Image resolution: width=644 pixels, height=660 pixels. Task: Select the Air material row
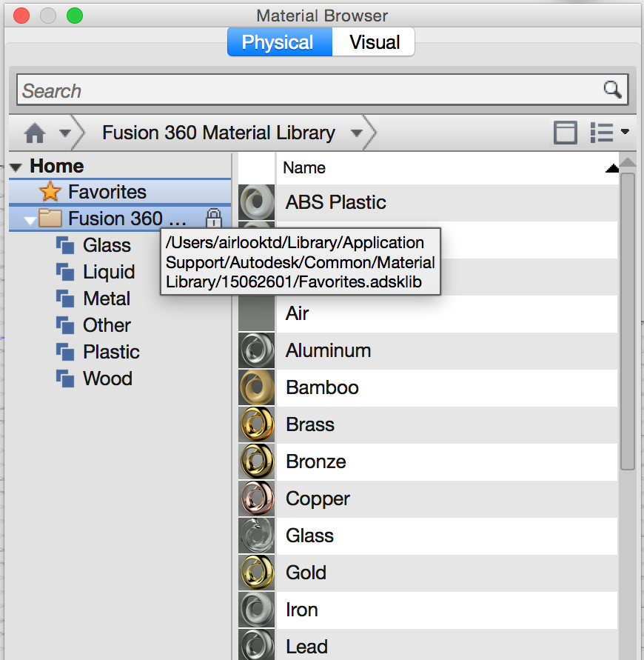tap(428, 313)
